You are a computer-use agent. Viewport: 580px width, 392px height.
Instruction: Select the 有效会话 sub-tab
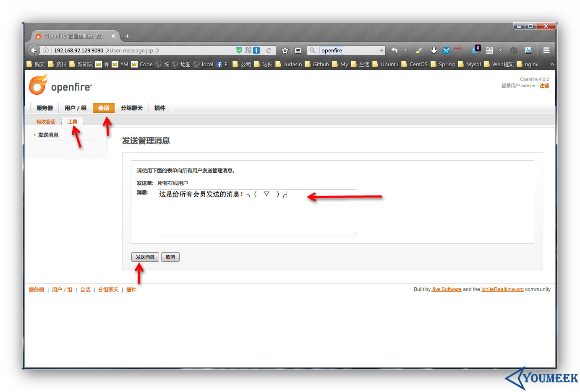45,122
